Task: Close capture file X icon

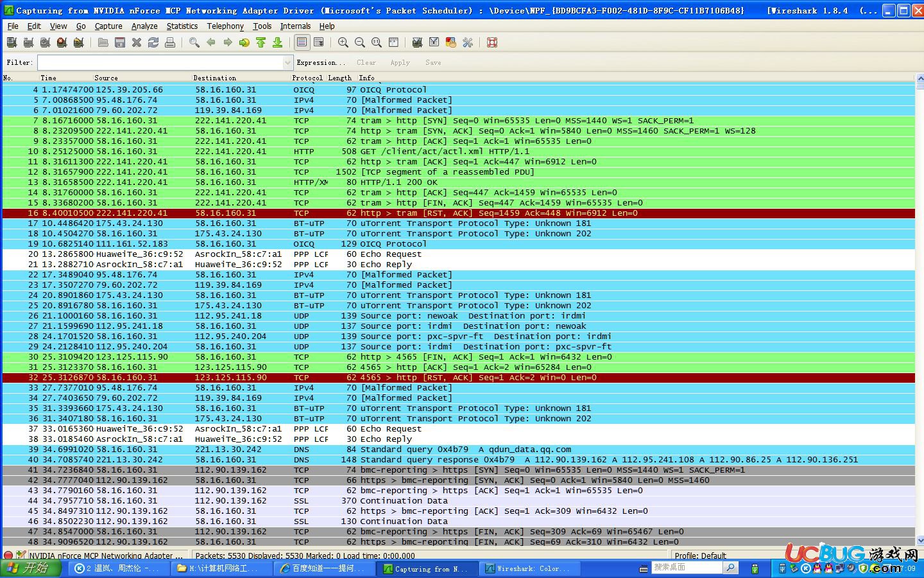Action: click(x=136, y=42)
